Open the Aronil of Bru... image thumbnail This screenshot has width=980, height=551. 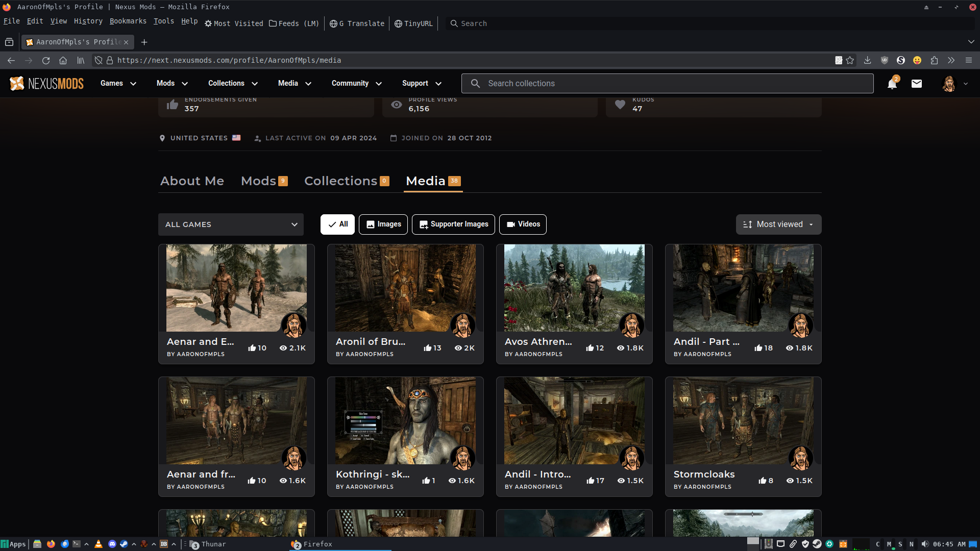(405, 288)
